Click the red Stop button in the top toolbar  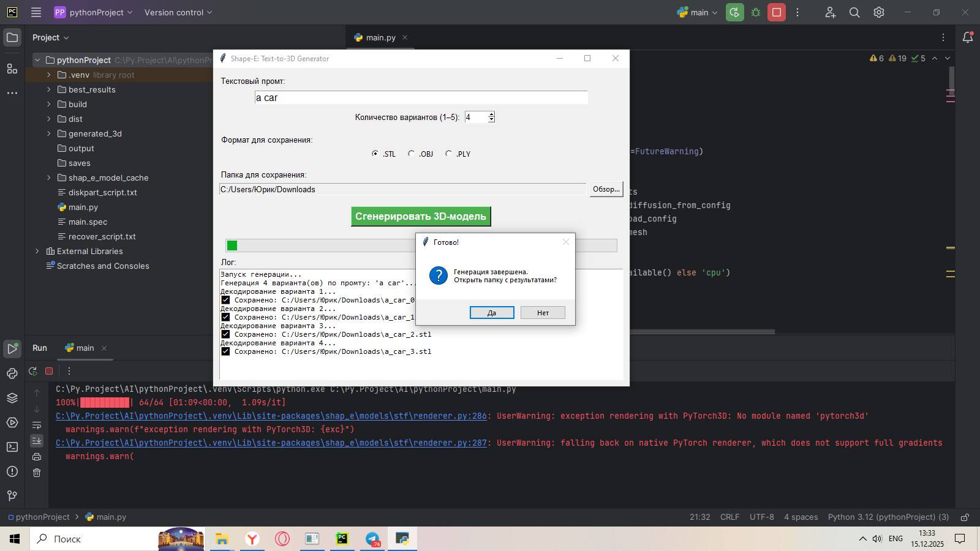pos(777,12)
